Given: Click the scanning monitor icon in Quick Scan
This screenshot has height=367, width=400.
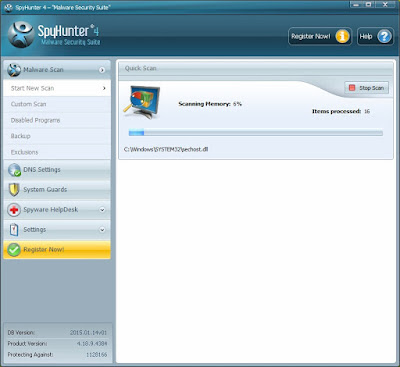Looking at the screenshot, I should tap(142, 102).
